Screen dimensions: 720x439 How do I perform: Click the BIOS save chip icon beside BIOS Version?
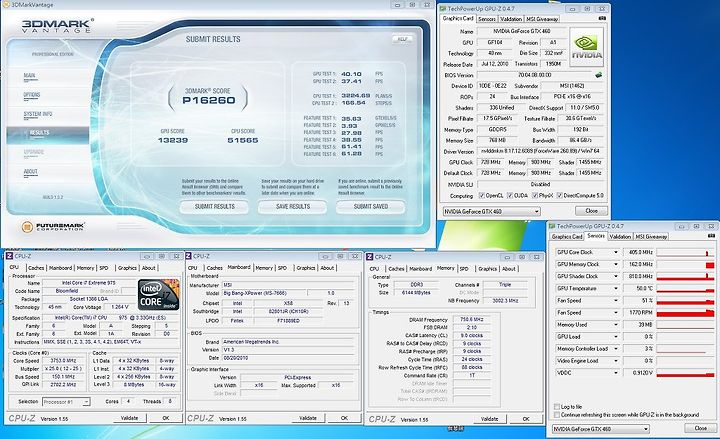(x=598, y=74)
